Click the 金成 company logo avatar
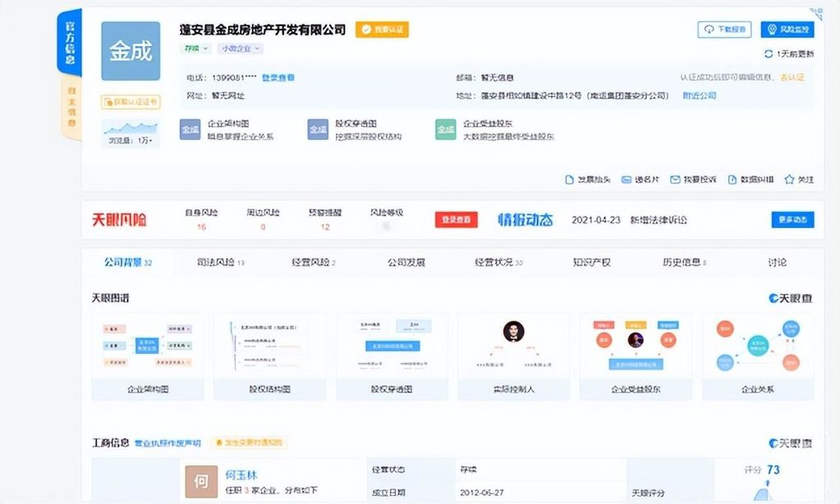Image resolution: width=840 pixels, height=504 pixels. (131, 51)
